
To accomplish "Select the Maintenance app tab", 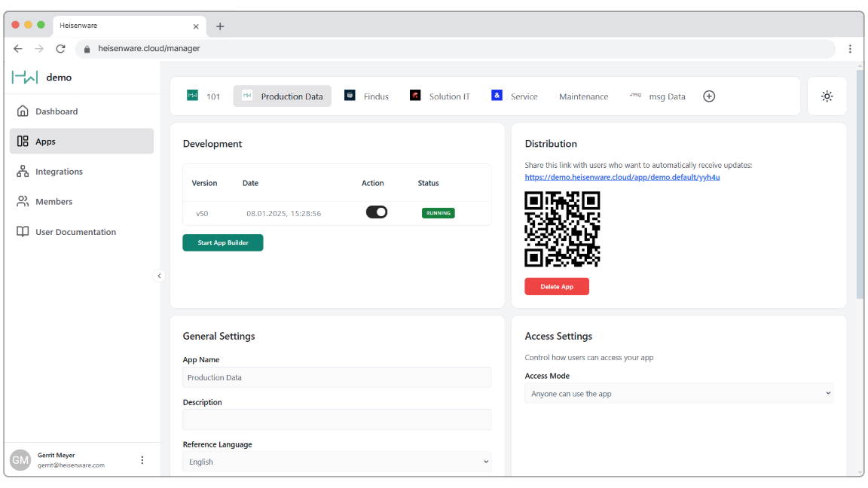I will click(583, 96).
